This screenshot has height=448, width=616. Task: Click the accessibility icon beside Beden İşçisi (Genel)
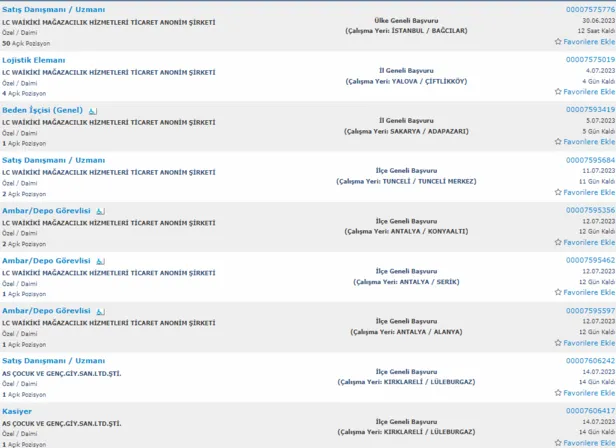coord(92,111)
